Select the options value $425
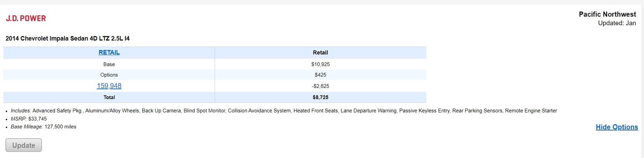This screenshot has width=644, height=158. 320,75
